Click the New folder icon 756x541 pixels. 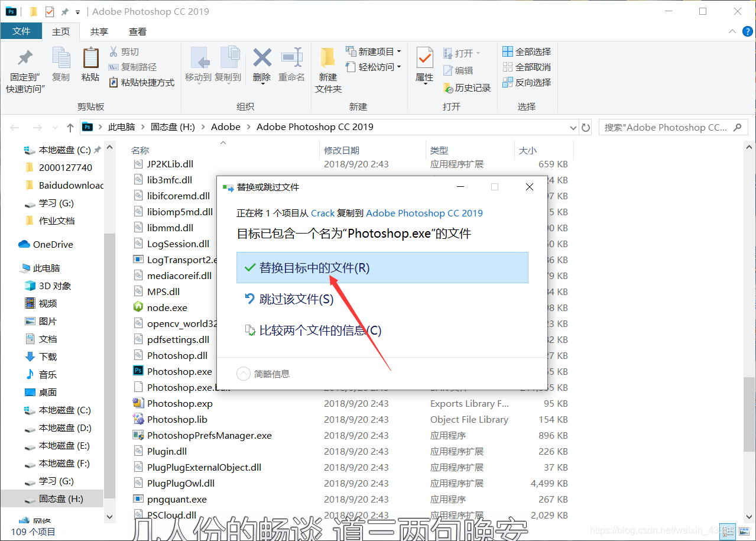point(328,58)
